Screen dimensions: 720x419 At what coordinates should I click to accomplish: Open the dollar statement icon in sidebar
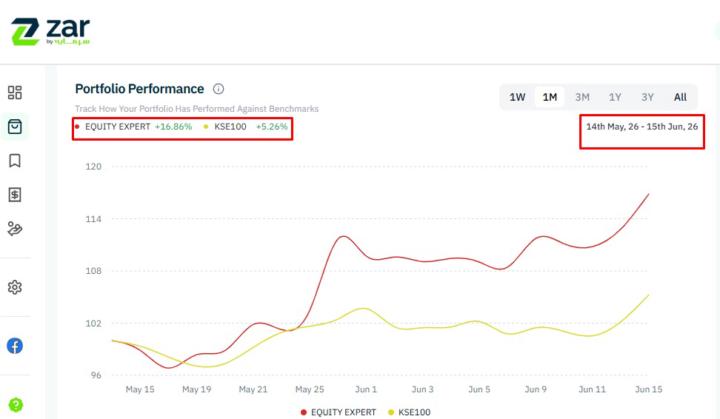coord(15,195)
